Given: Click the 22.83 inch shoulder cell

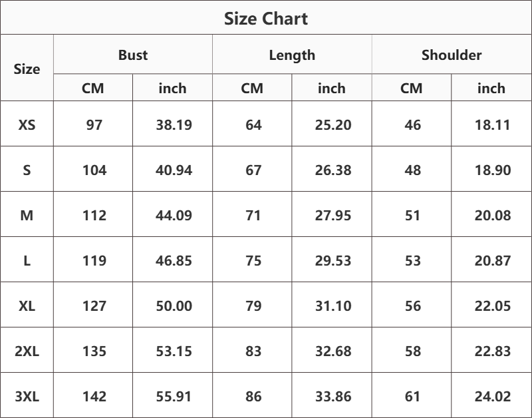Looking at the screenshot, I should [x=492, y=351].
